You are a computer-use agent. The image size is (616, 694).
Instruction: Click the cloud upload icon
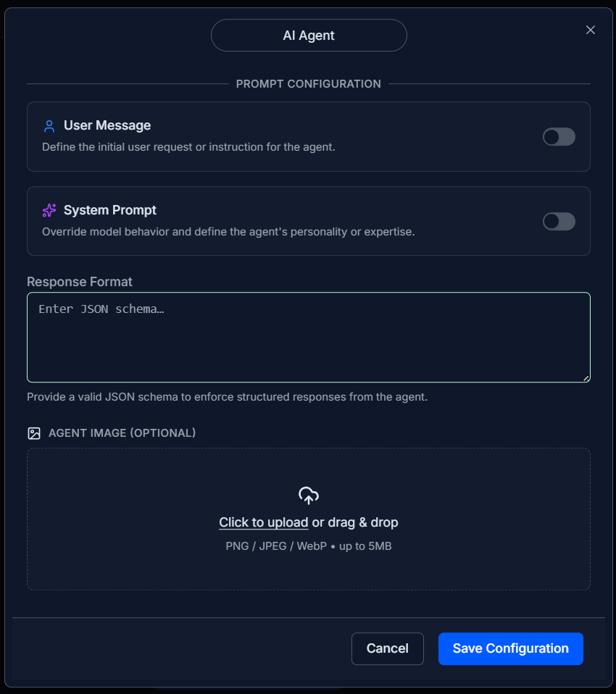[308, 496]
